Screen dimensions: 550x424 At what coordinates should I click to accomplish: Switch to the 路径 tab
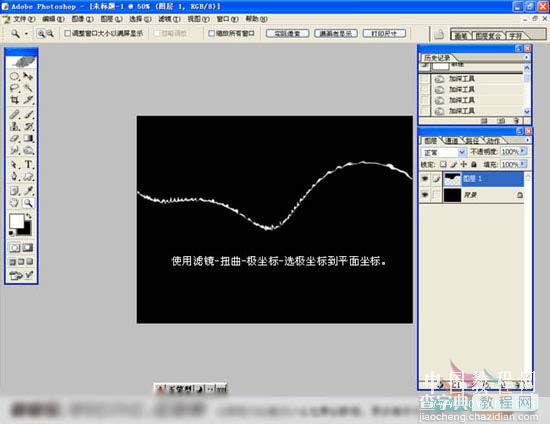[472, 141]
